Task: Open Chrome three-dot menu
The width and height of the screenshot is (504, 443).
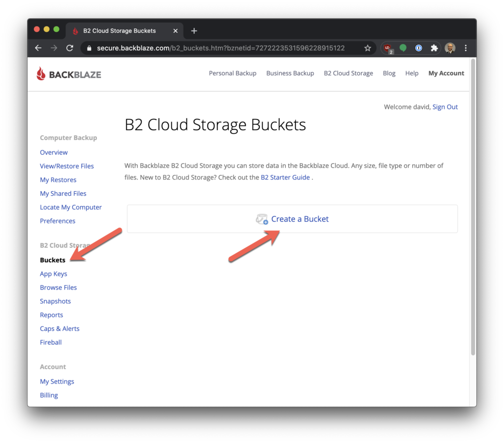Action: 466,48
